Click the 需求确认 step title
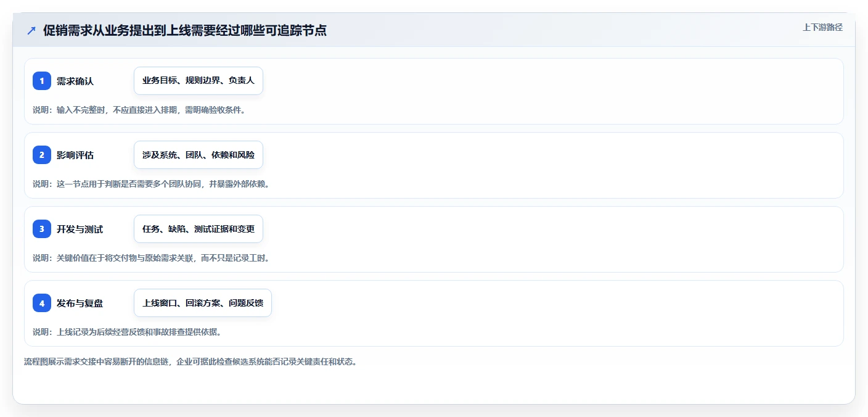Image resolution: width=868 pixels, height=417 pixels. (x=75, y=81)
